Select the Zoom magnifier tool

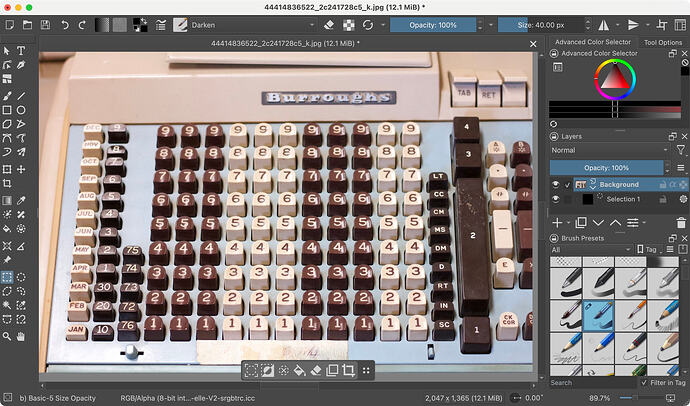pyautogui.click(x=7, y=337)
